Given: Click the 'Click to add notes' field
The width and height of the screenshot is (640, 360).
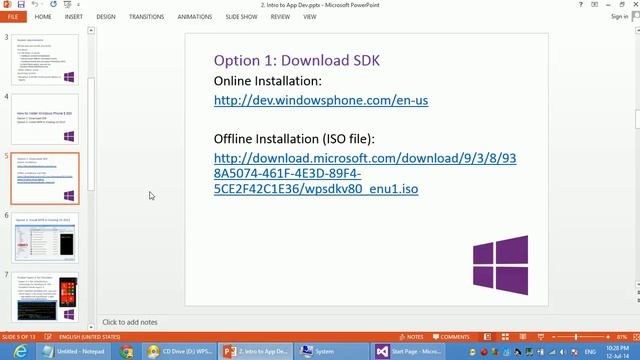Looking at the screenshot, I should (130, 322).
